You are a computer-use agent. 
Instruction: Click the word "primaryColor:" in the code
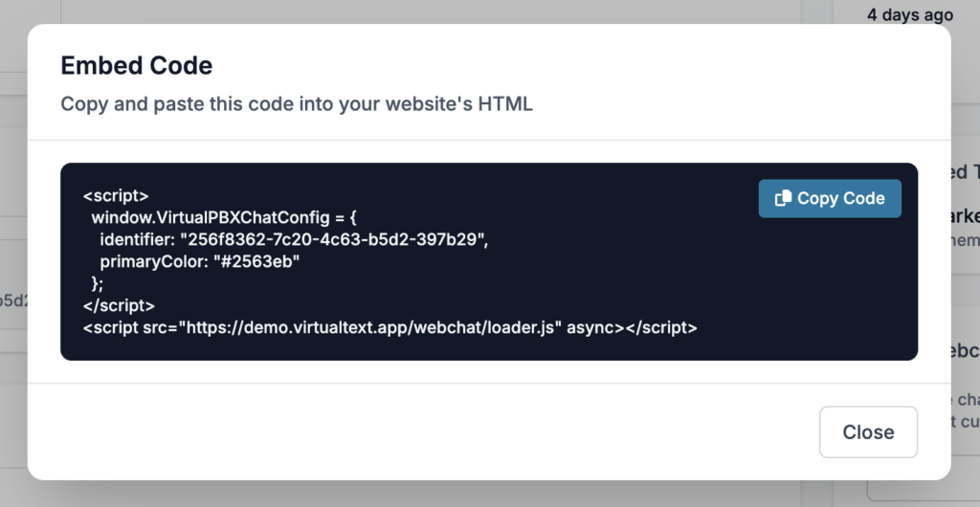(154, 261)
